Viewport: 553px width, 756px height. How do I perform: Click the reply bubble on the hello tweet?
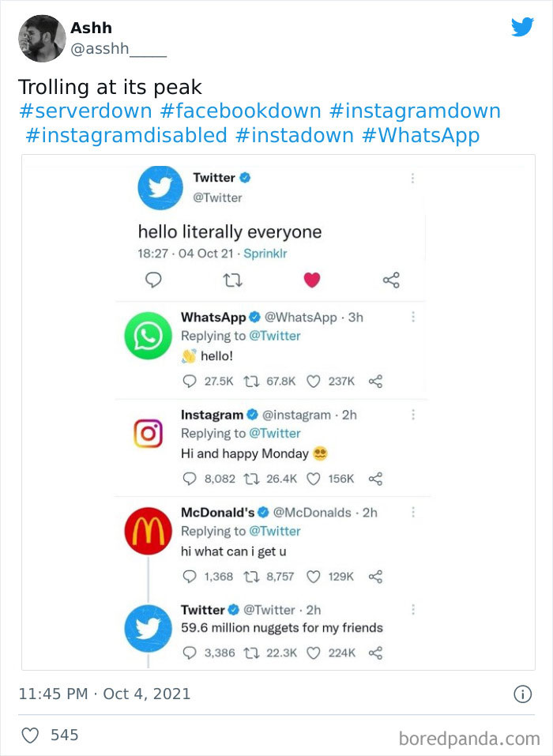(154, 280)
